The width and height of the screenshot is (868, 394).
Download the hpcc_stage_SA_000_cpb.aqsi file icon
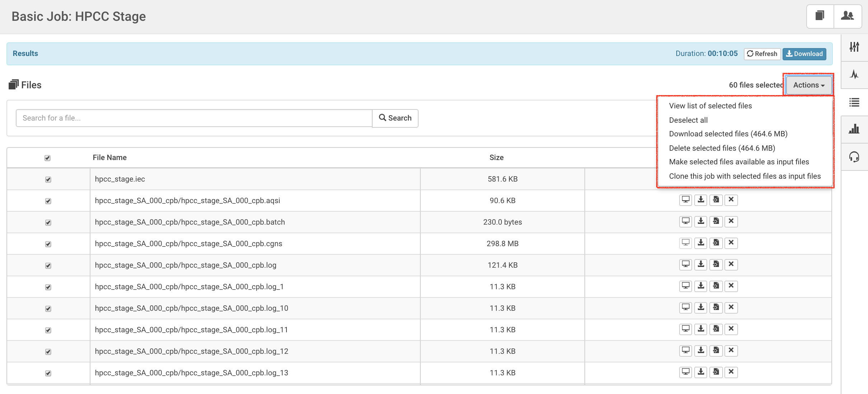point(701,200)
